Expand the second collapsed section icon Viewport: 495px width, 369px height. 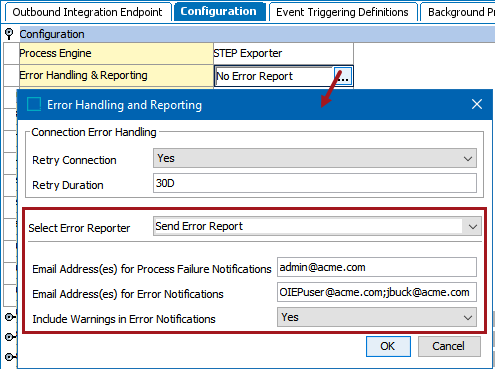[10, 337]
